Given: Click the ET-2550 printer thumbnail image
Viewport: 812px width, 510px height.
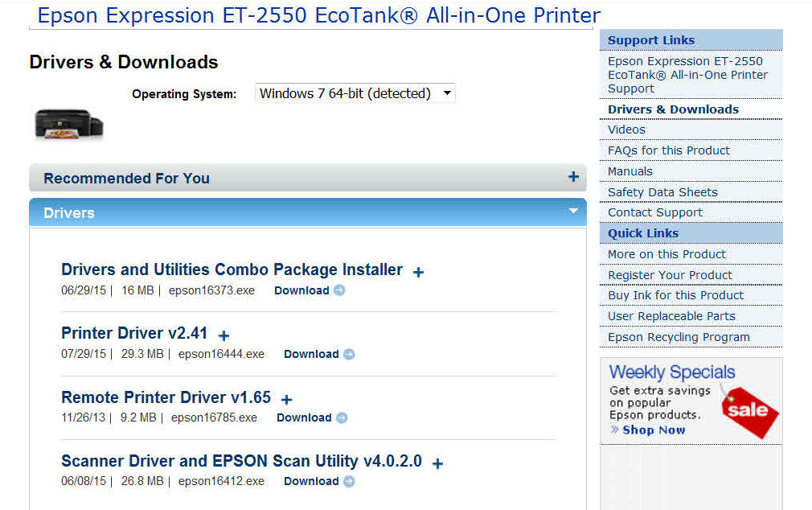Looking at the screenshot, I should tap(69, 123).
